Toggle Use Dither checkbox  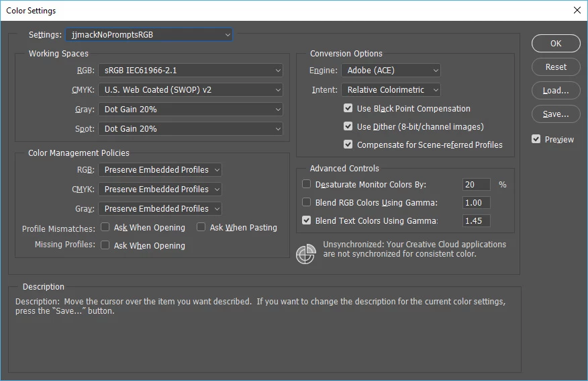348,126
